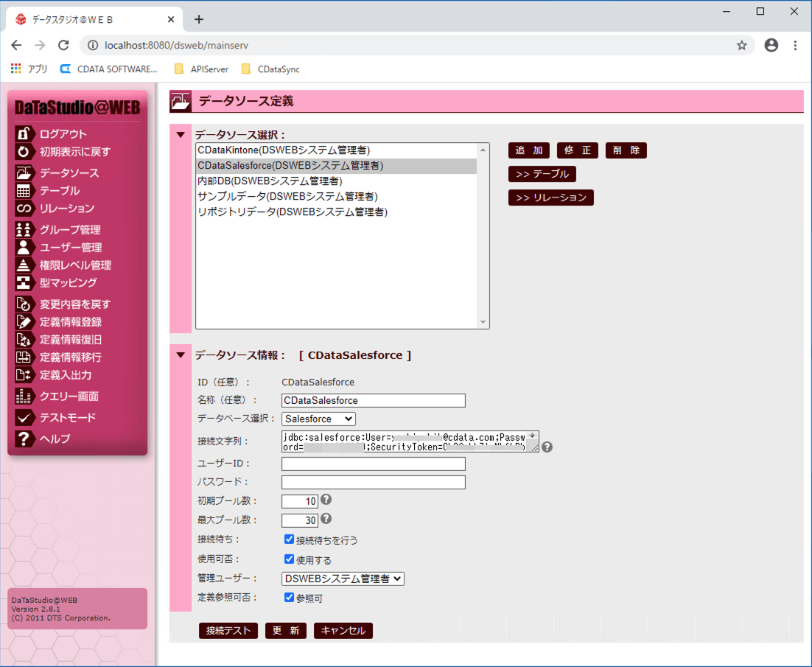Collapse the データソース情報 section triangle
Image resolution: width=812 pixels, height=667 pixels.
pos(181,355)
